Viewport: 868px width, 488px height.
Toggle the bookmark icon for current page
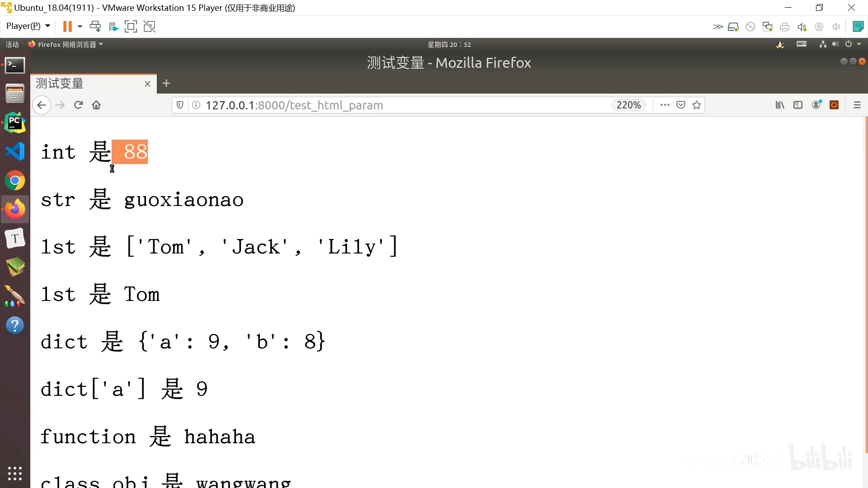[696, 105]
